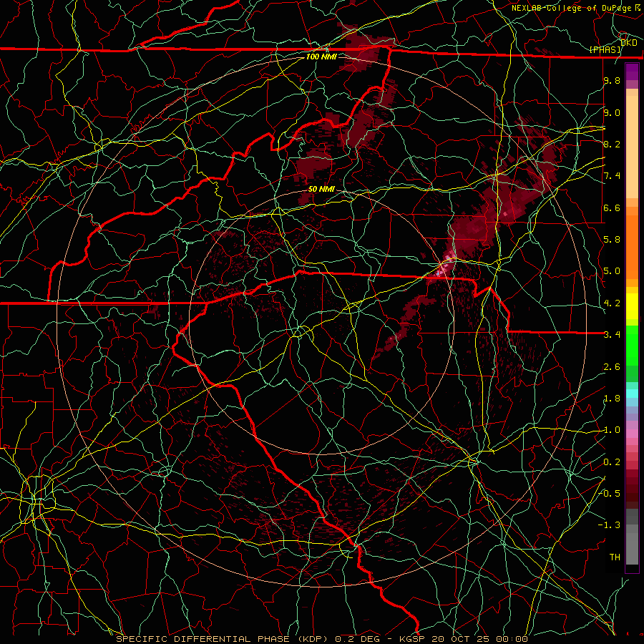
Task: Click the 1.0 value on the color scale
Action: (612, 430)
